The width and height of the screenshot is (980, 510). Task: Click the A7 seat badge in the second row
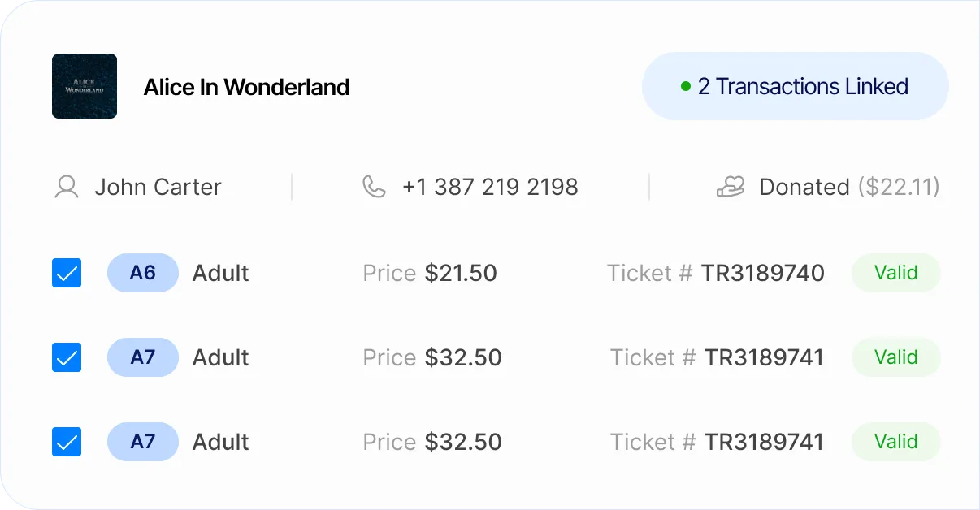pyautogui.click(x=142, y=357)
